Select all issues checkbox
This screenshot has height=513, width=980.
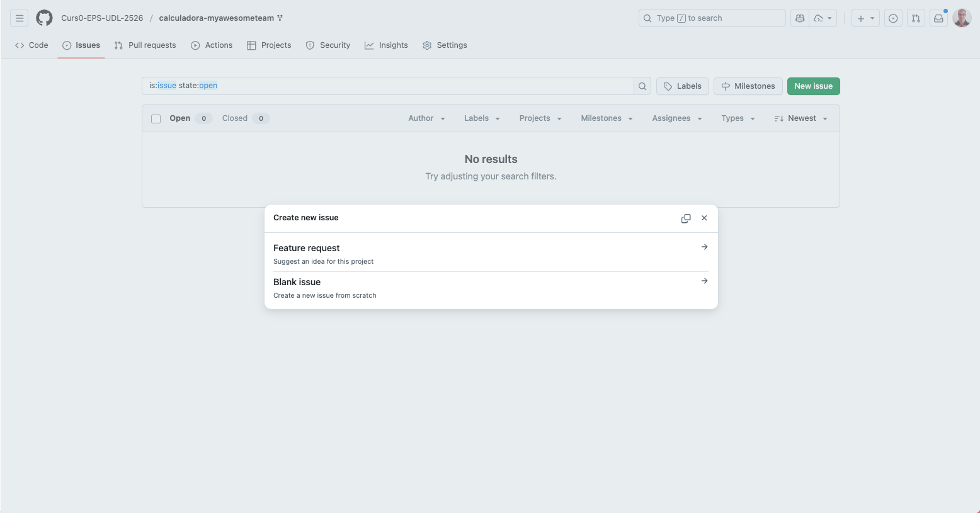(156, 119)
